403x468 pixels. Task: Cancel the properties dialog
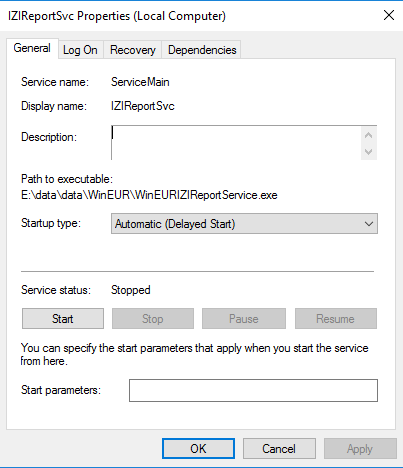279,449
